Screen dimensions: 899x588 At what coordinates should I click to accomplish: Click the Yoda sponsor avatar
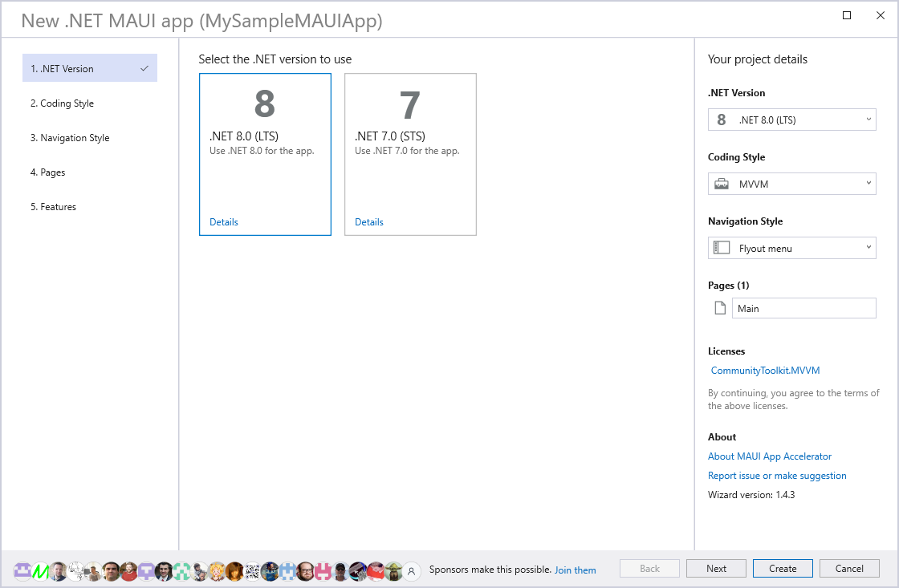[393, 571]
